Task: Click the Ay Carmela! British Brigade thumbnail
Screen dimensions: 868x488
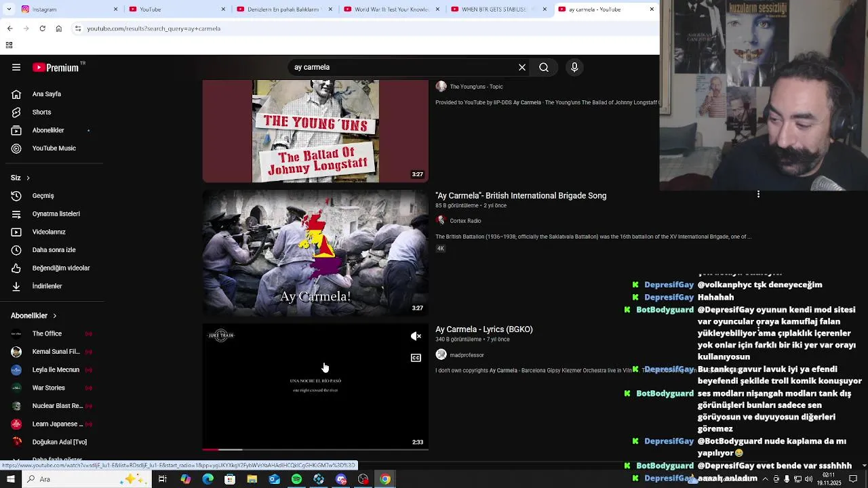Action: click(315, 253)
